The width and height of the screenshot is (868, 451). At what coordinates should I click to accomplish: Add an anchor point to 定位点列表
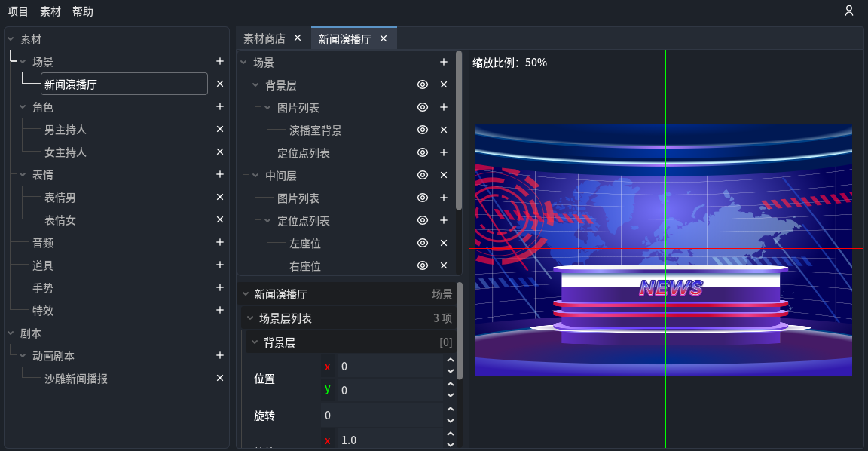tap(444, 152)
